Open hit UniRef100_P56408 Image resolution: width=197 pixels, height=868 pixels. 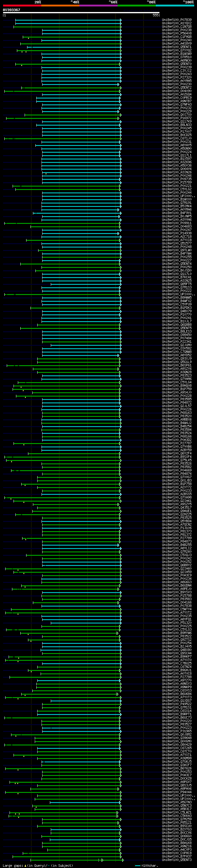pos(177,33)
